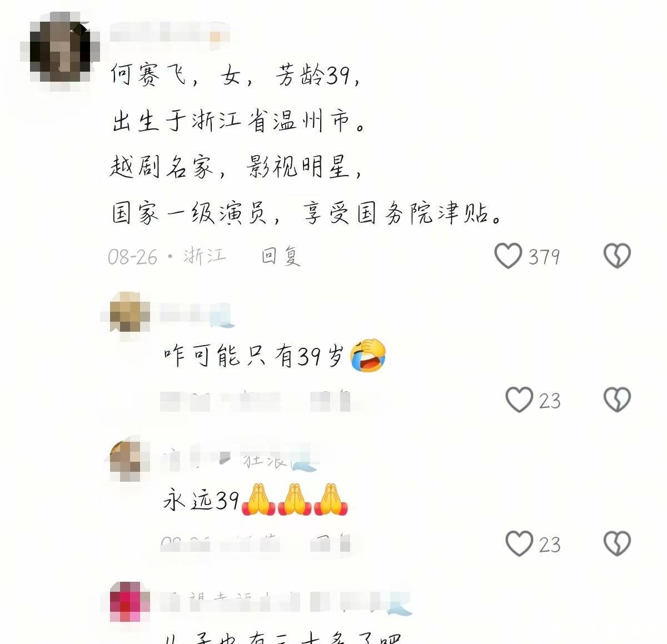
Task: Reply to top comment via 回复
Action: (281, 256)
